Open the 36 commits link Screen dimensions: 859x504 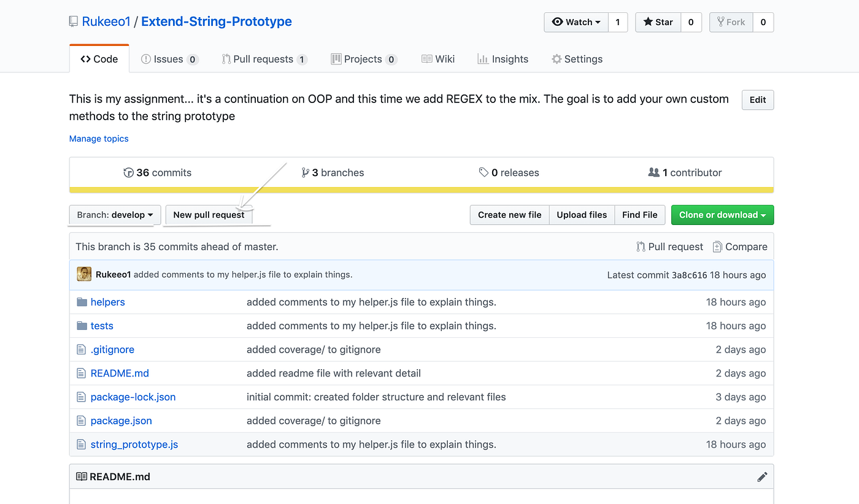click(x=158, y=172)
